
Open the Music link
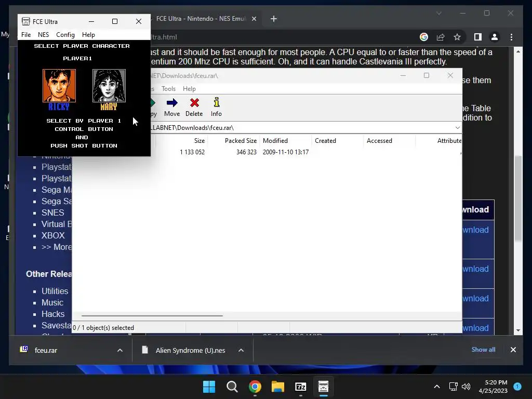[x=52, y=303]
